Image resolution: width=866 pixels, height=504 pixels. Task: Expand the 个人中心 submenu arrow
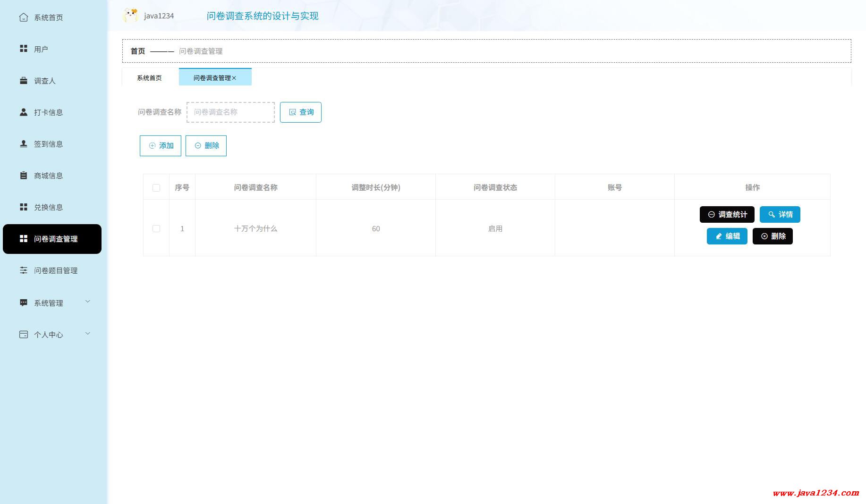click(x=87, y=334)
